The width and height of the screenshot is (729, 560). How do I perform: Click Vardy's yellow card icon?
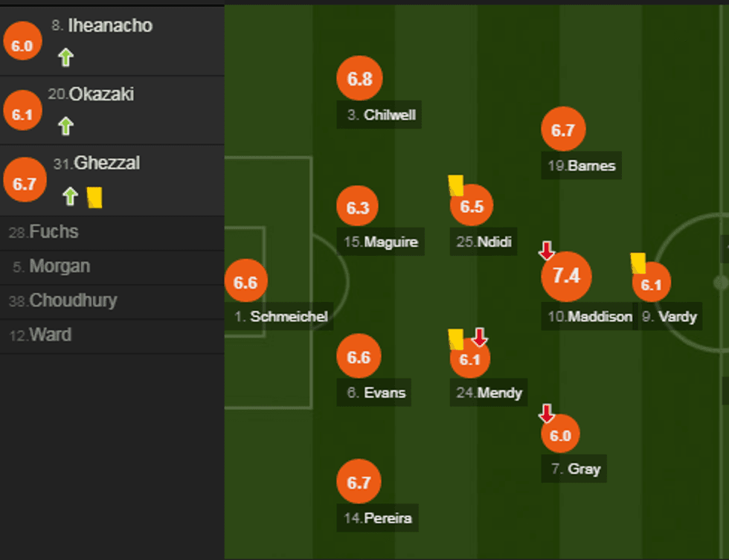click(638, 263)
